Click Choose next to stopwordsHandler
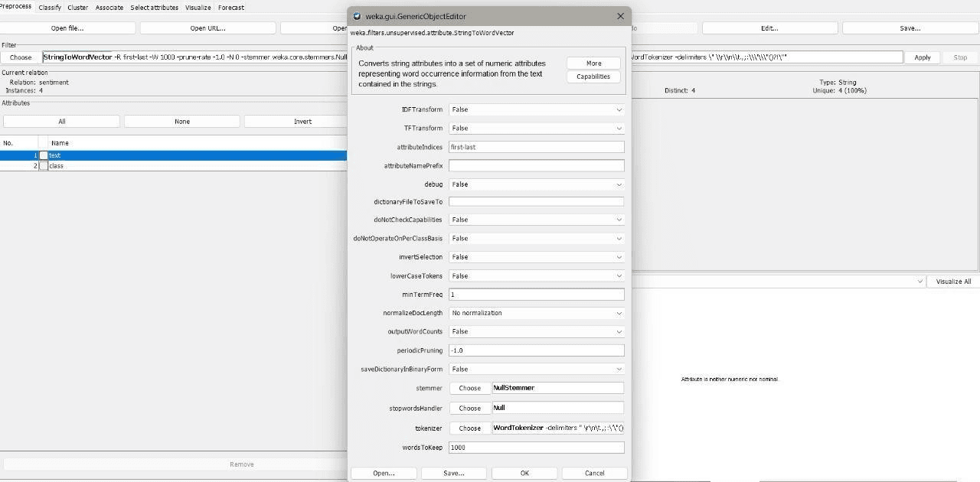Viewport: 980px width, 482px height. coord(469,408)
